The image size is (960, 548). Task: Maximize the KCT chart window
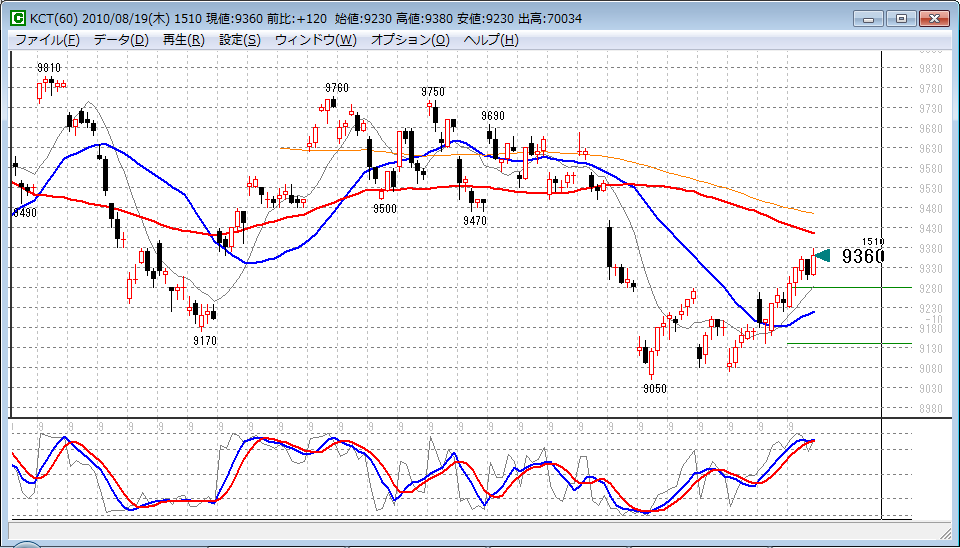coord(902,18)
